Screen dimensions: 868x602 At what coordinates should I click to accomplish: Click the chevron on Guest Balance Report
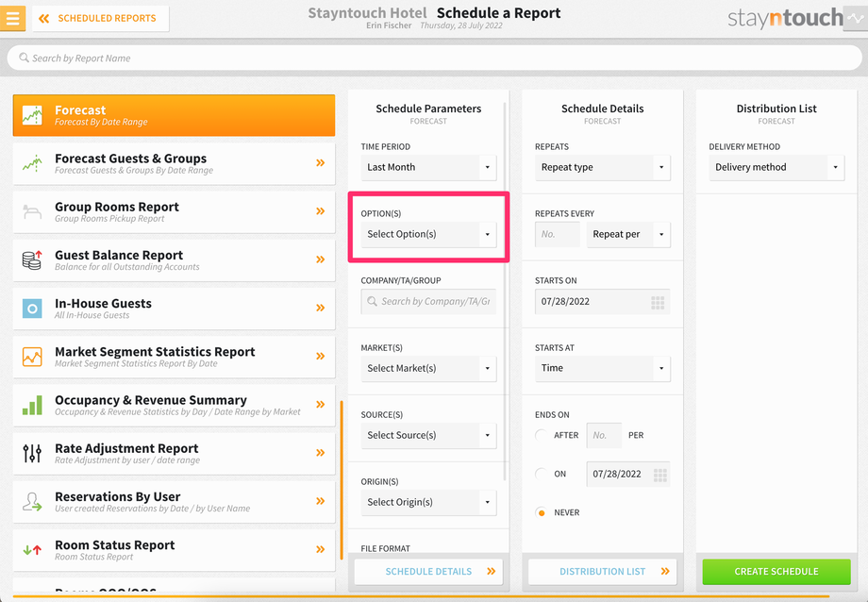pos(321,259)
